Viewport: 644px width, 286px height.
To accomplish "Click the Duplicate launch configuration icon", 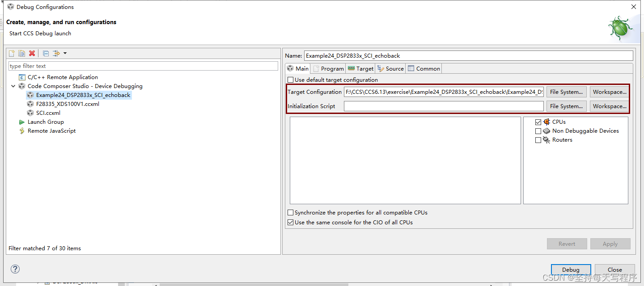I will pos(21,54).
